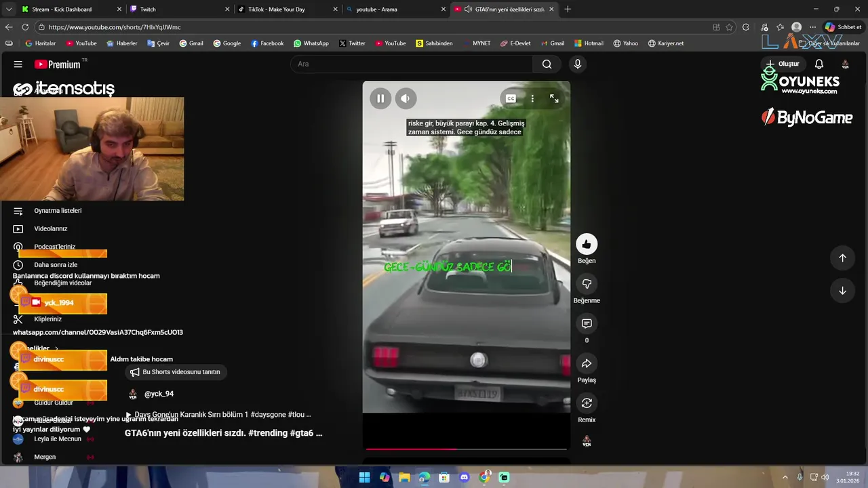
Task: Open Edge settings and more menu
Action: (812, 27)
